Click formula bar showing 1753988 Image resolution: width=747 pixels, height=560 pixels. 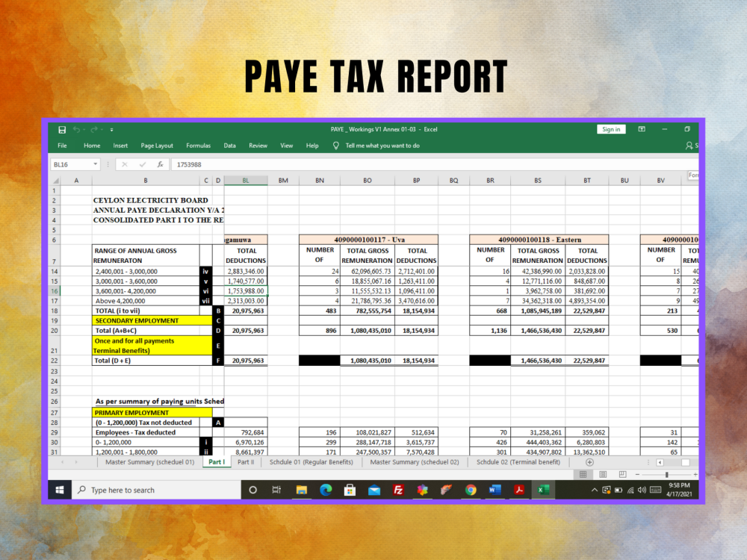click(x=433, y=164)
